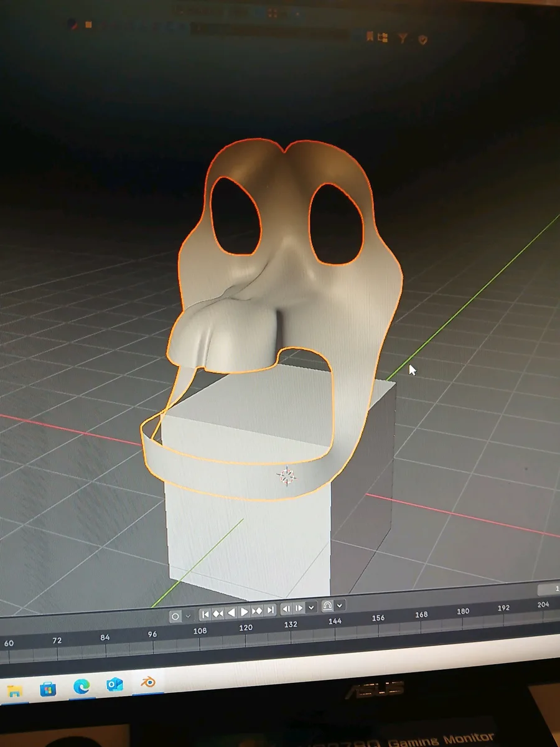Open File Explorer from the Windows taskbar
The width and height of the screenshot is (560, 747).
(x=15, y=690)
